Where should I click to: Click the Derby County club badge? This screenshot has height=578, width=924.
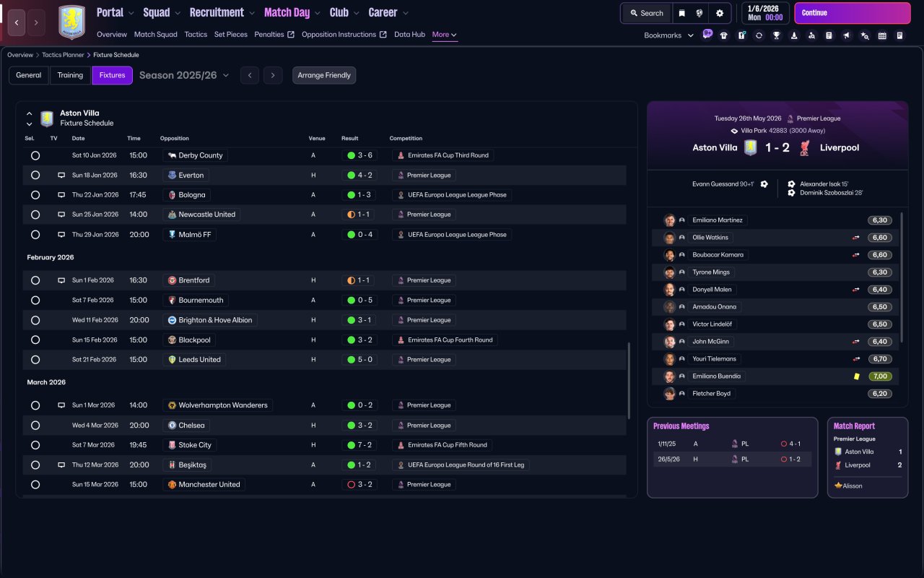(x=172, y=155)
